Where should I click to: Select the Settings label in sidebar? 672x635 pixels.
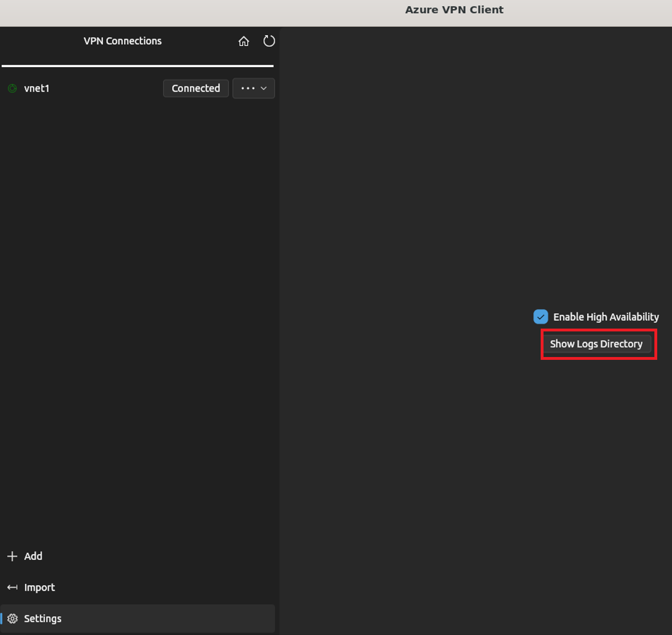43,619
